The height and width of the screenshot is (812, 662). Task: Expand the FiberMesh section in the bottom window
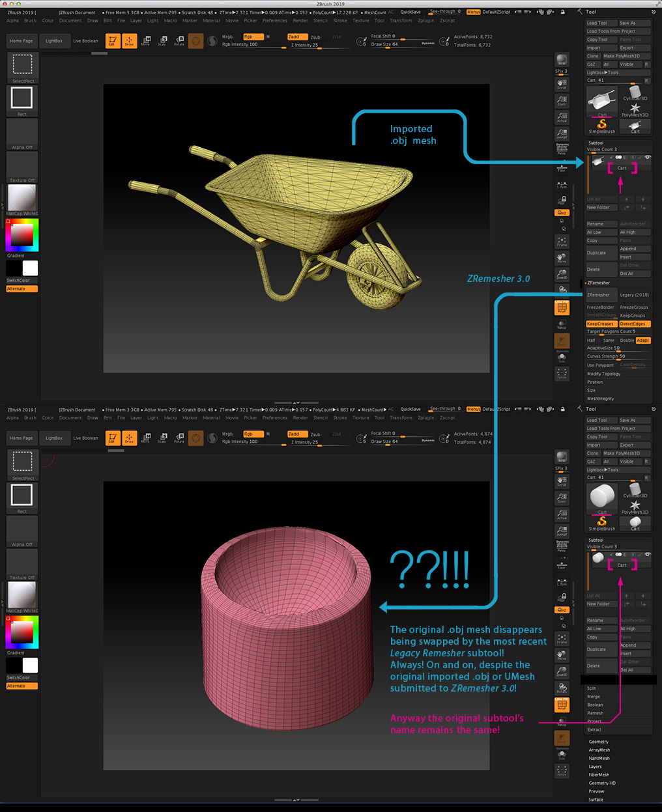(x=599, y=775)
